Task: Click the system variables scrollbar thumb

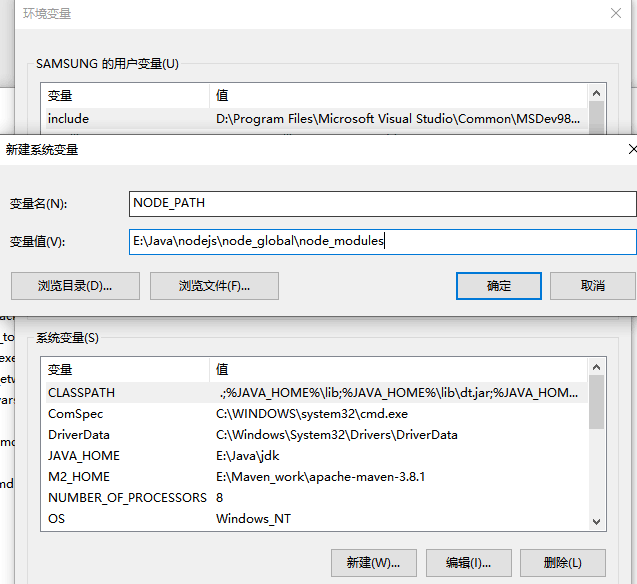Action: (596, 402)
